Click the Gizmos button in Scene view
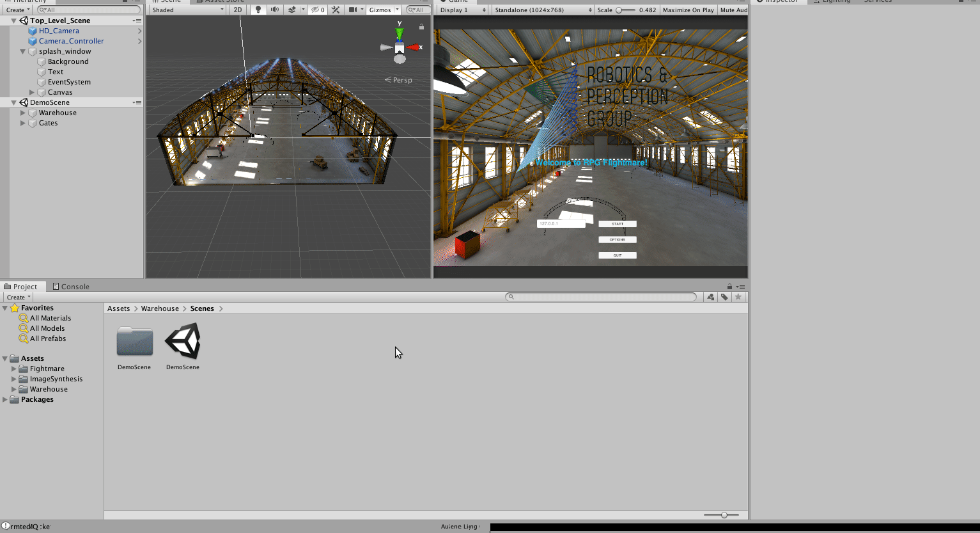Screen dimensions: 980x533 (380, 10)
